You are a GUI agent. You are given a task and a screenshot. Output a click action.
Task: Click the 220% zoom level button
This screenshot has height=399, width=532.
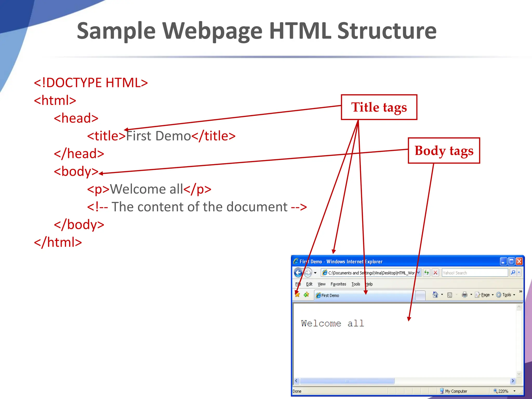click(501, 391)
